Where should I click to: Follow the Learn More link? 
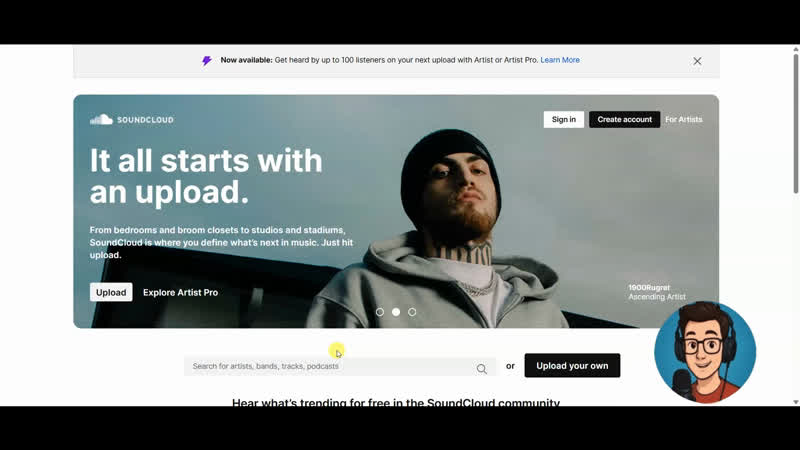click(560, 60)
